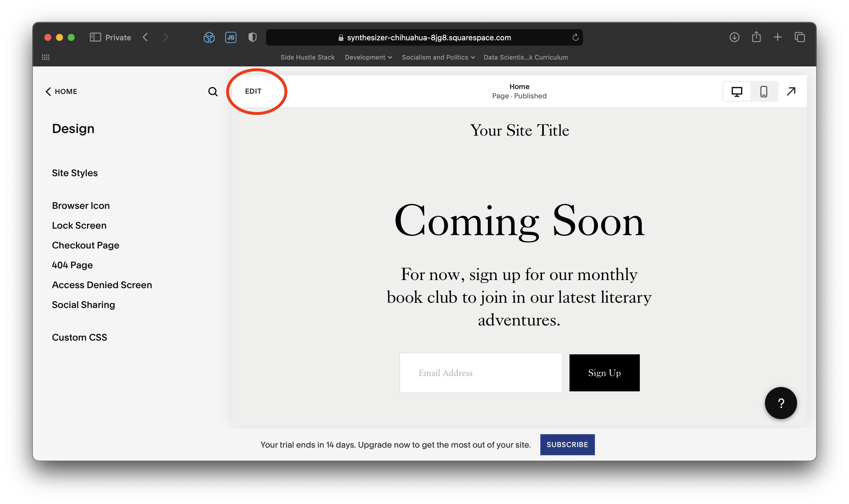The image size is (849, 504).
Task: Open Site Styles in Design menu
Action: click(x=75, y=173)
